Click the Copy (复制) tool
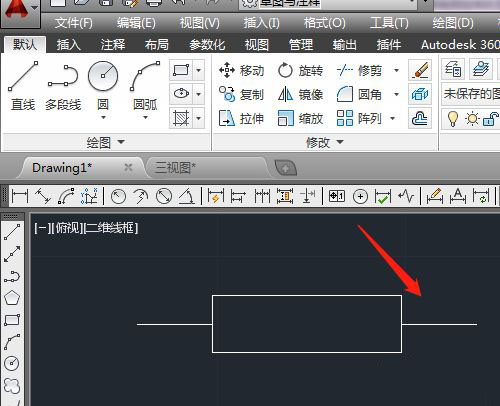Screen dimensions: 500x406 point(242,95)
